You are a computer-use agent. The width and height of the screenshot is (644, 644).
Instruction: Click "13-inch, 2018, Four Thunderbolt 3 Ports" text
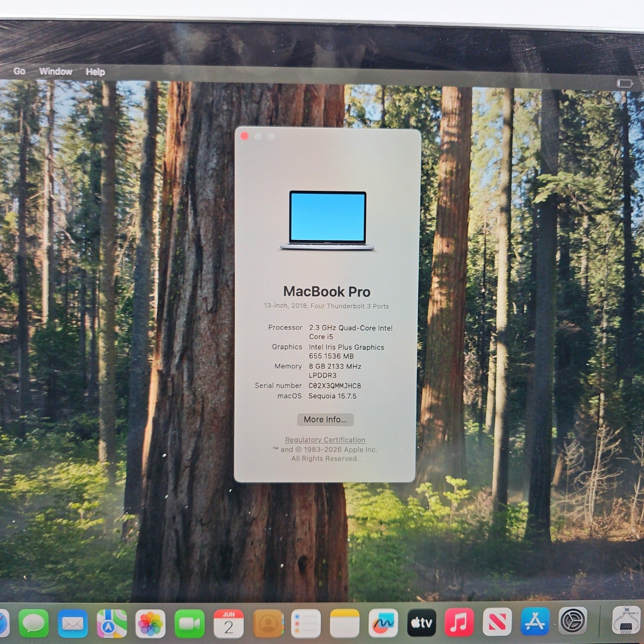point(326,306)
